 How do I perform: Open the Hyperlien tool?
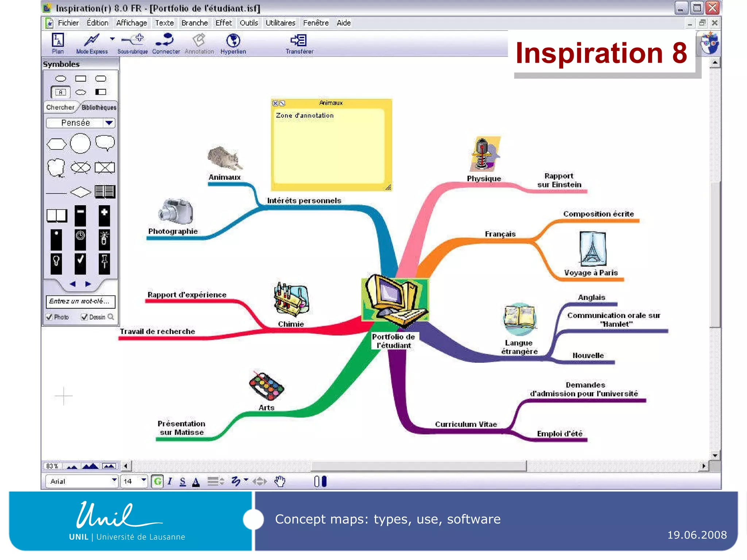pyautogui.click(x=233, y=43)
